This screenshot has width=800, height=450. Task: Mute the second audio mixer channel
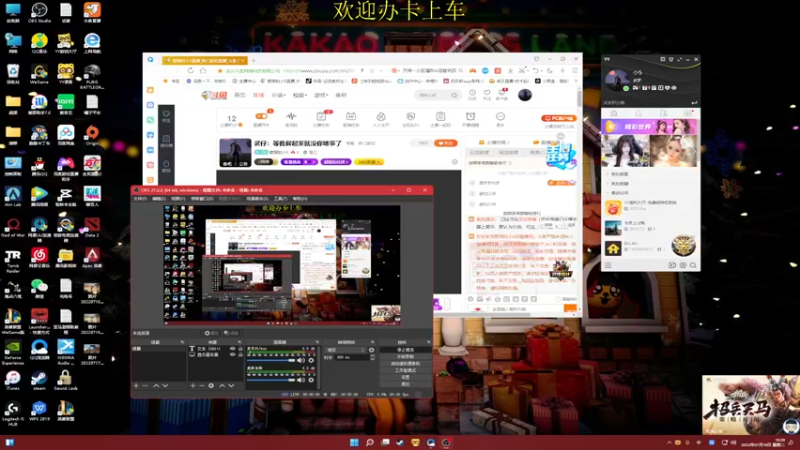[302, 380]
